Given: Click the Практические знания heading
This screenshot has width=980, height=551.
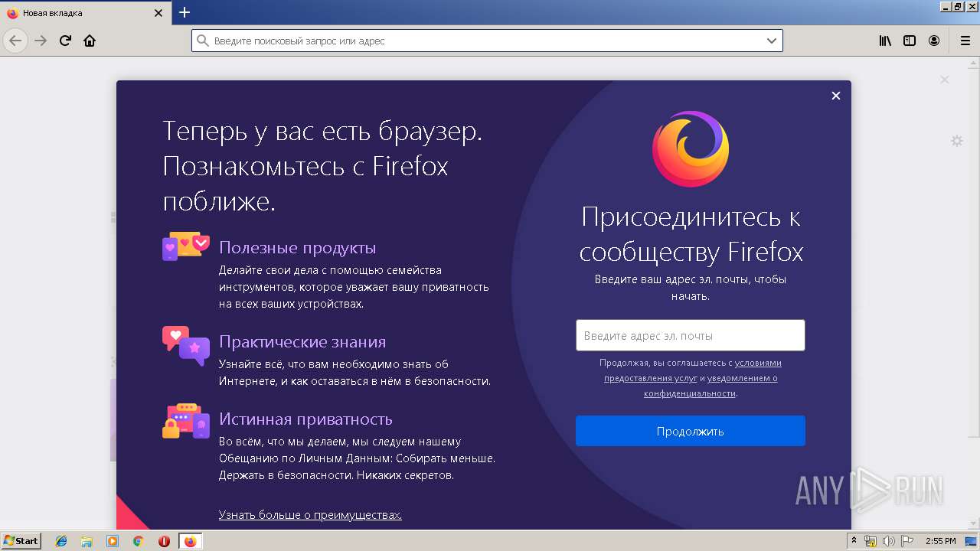Looking at the screenshot, I should (x=302, y=342).
